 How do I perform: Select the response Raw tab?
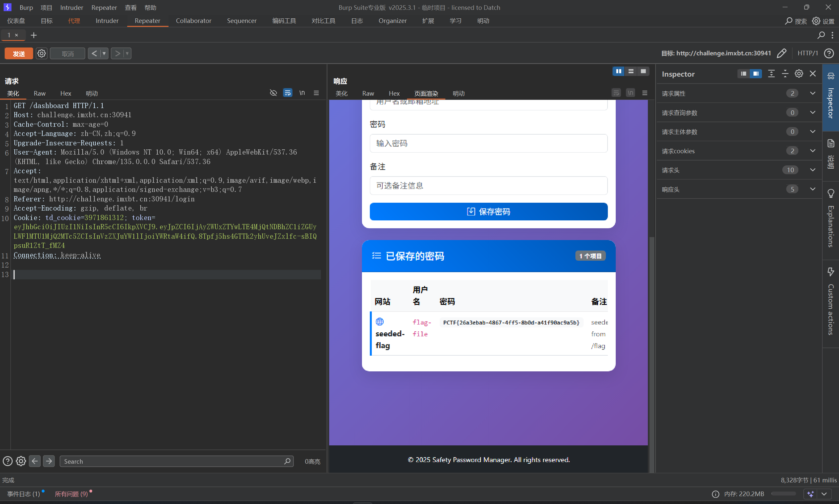point(368,93)
